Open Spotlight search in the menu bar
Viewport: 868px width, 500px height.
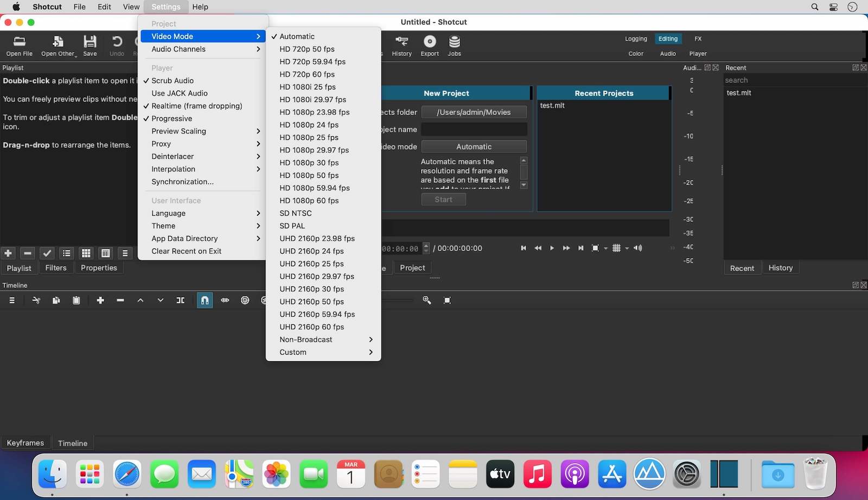(815, 7)
